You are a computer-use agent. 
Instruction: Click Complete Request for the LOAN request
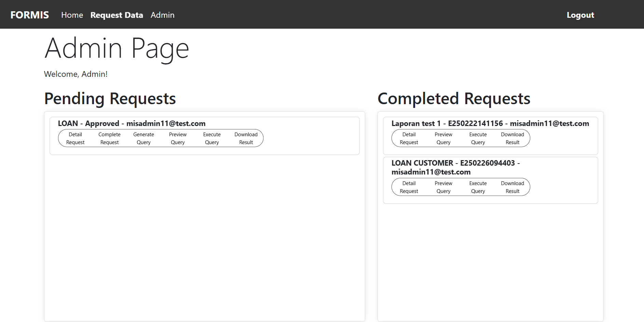click(x=109, y=138)
